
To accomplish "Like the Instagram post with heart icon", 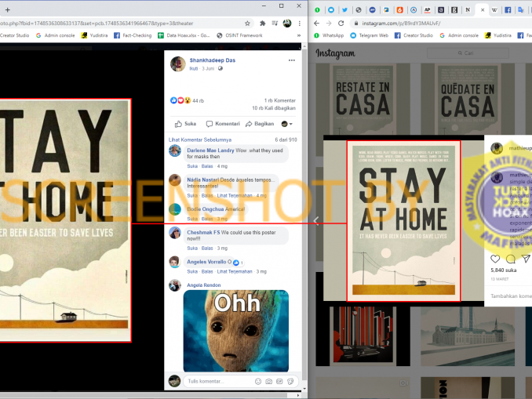I will pos(495,259).
